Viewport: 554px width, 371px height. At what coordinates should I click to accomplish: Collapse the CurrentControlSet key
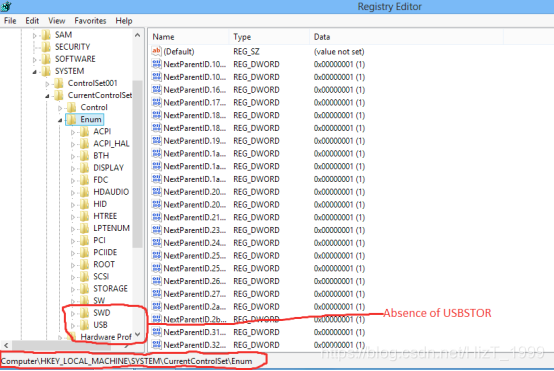point(47,96)
